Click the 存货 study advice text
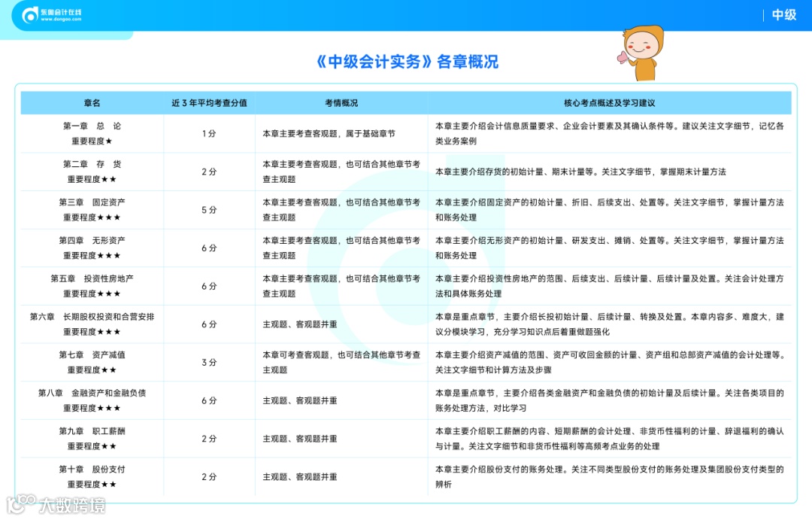Screen dimensions: 812x520 580,172
